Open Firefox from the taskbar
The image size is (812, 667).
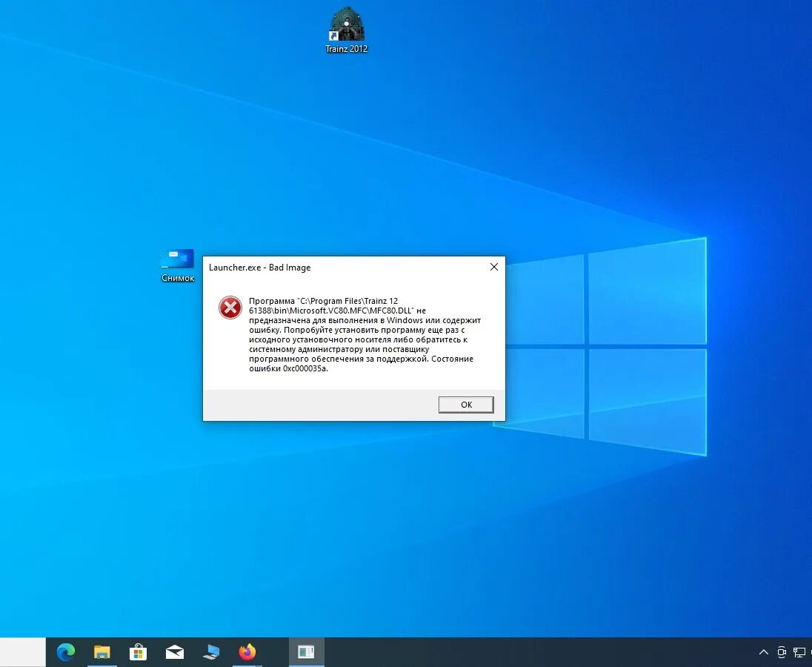[x=247, y=652]
